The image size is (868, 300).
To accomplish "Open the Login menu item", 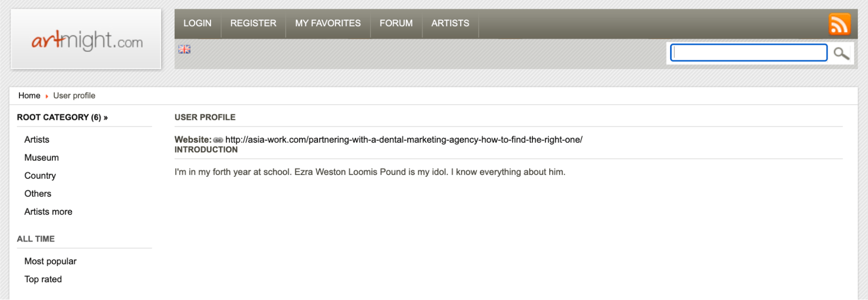I will (x=197, y=23).
